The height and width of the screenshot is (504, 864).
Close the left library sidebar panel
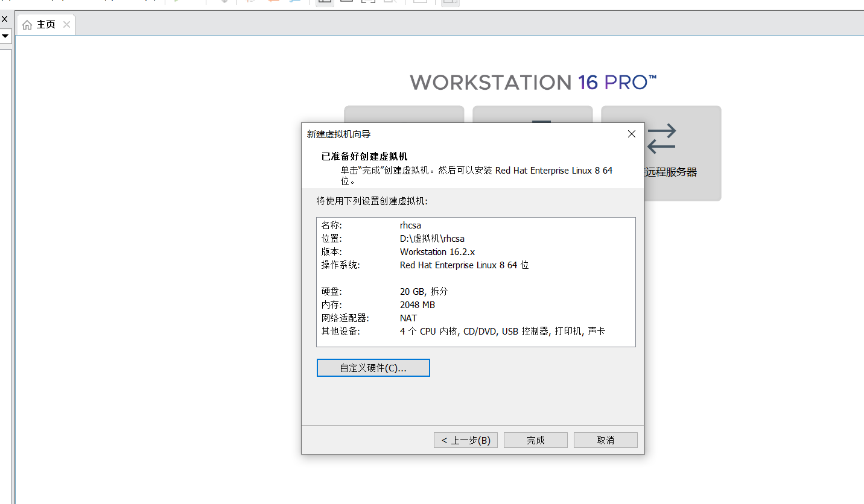4,19
